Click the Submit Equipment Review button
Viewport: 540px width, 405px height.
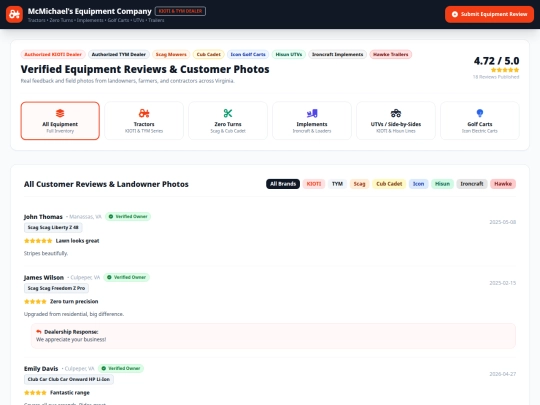489,14
